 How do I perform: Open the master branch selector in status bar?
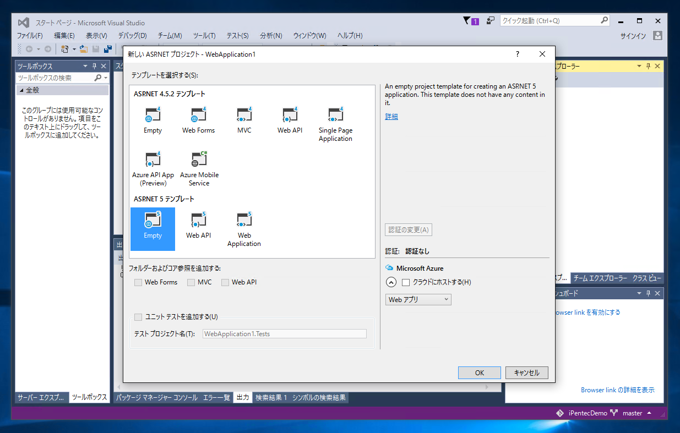[637, 413]
